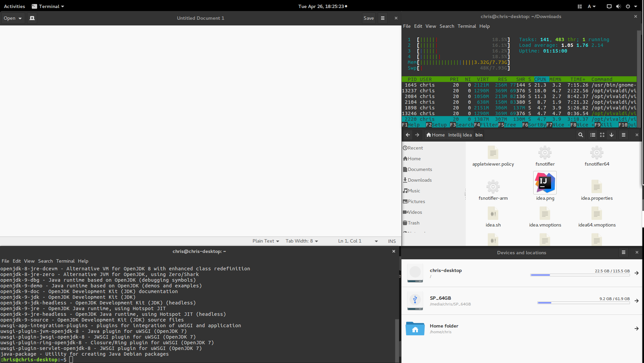Image resolution: width=644 pixels, height=363 pixels.
Task: Click the volume icon in the top bar
Action: (x=618, y=6)
